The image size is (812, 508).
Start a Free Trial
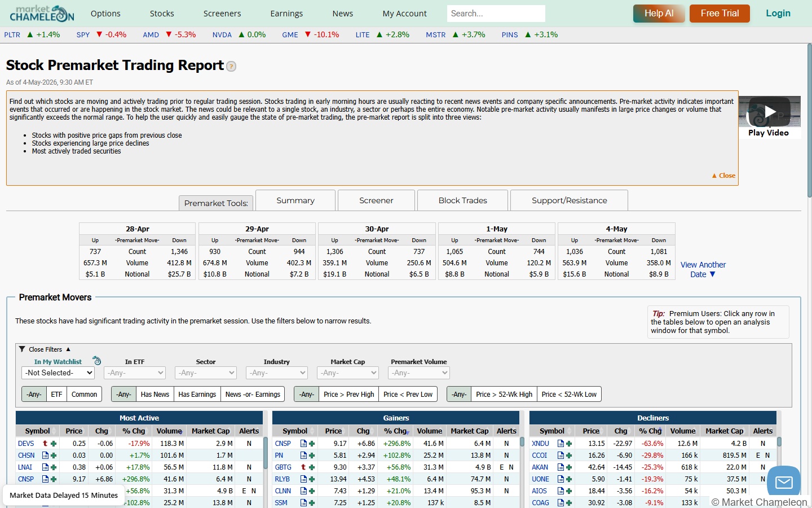[720, 13]
